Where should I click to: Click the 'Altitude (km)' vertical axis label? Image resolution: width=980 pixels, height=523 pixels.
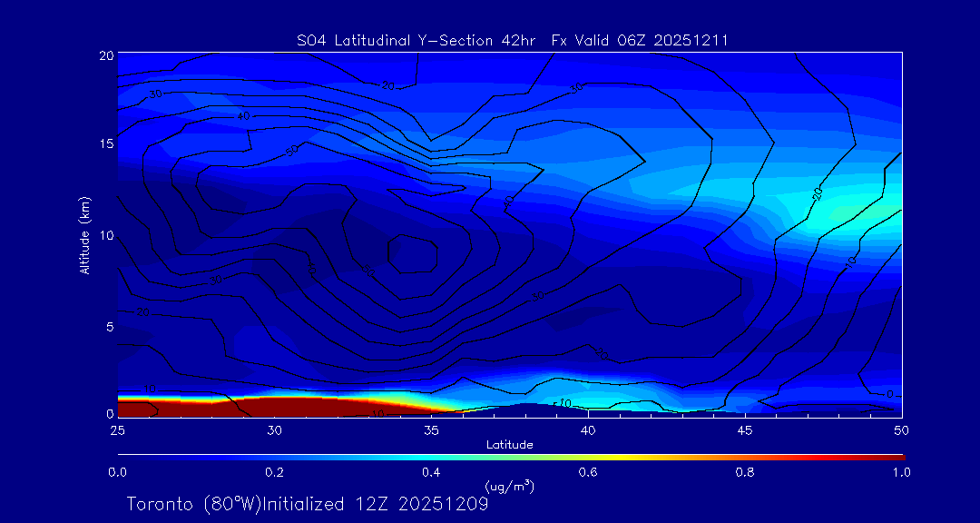click(x=84, y=235)
